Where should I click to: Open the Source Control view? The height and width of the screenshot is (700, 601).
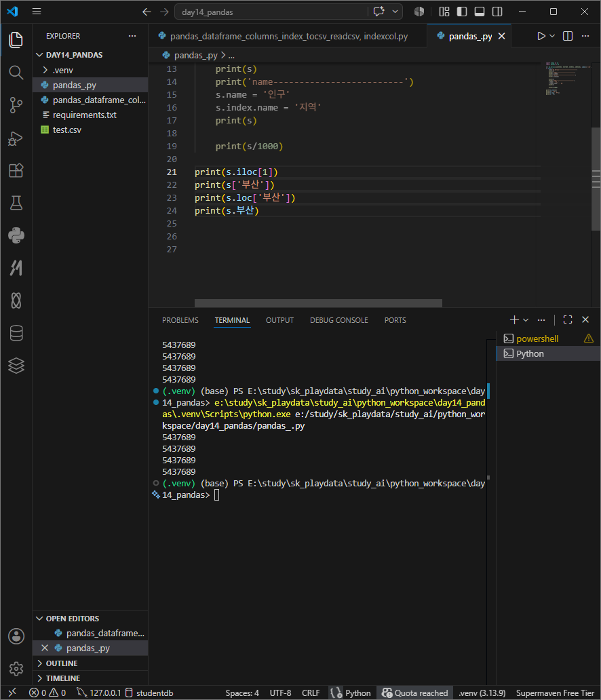click(16, 105)
